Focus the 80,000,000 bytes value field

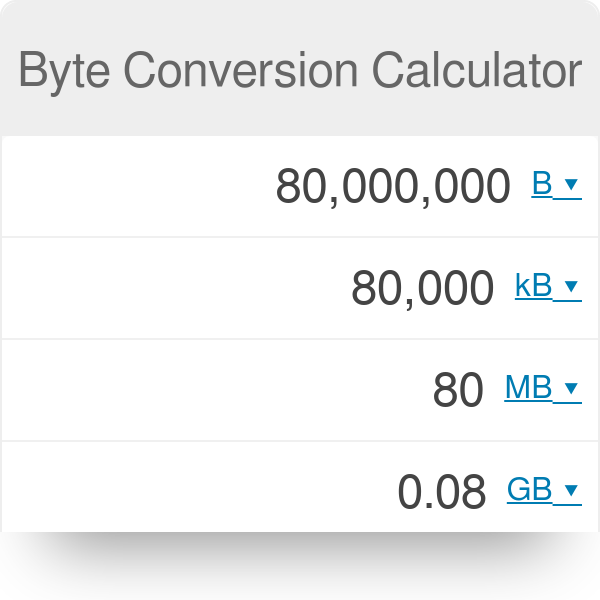coord(393,186)
